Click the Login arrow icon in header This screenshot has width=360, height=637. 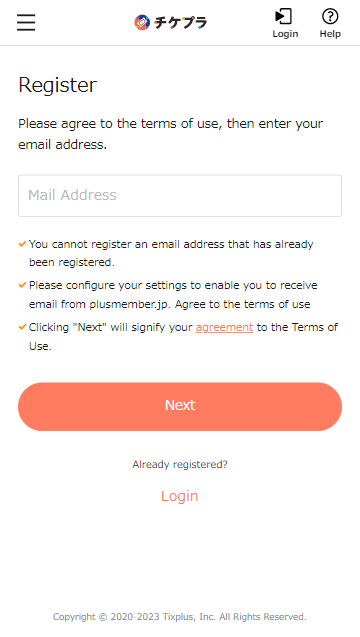284,17
